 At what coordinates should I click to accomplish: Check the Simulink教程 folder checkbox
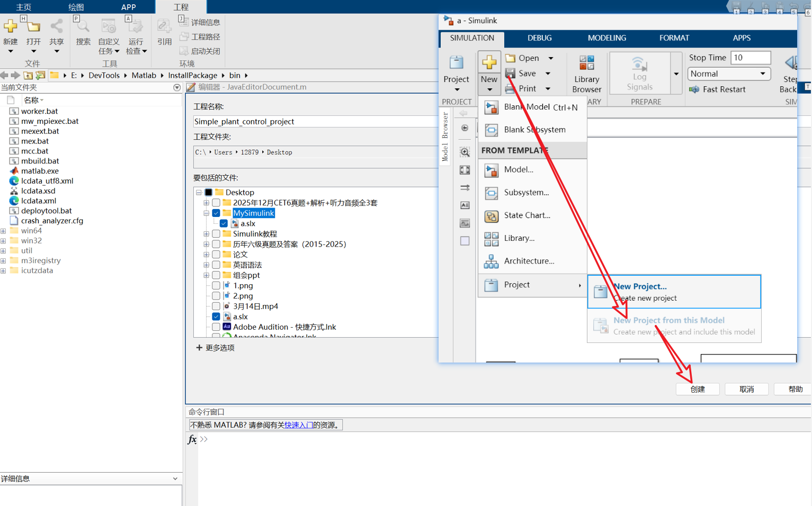(x=216, y=233)
